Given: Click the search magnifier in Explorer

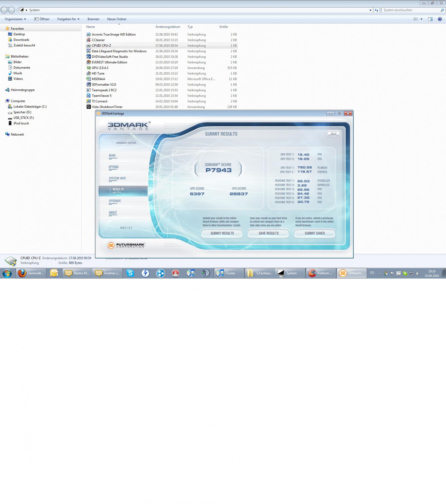Looking at the screenshot, I should tap(442, 10).
